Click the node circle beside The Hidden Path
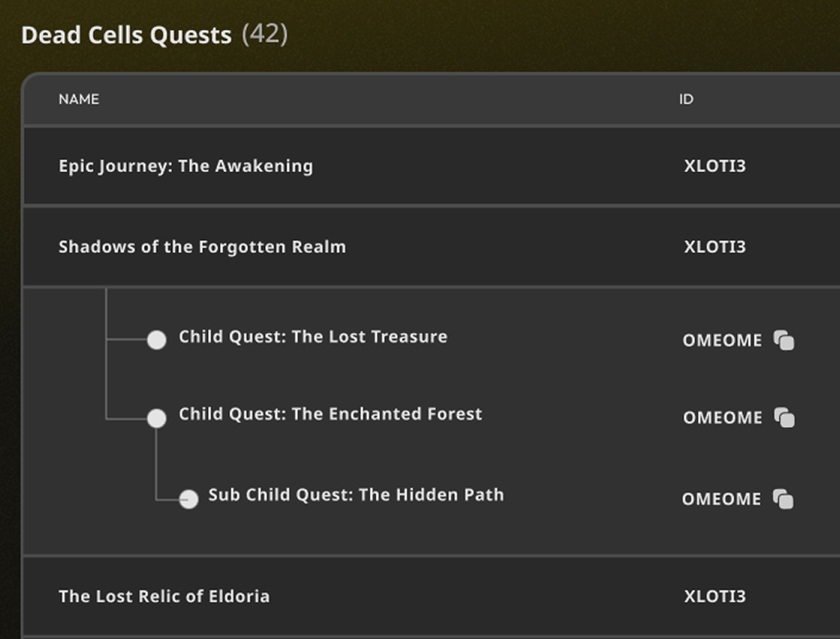840x639 pixels. [x=189, y=498]
